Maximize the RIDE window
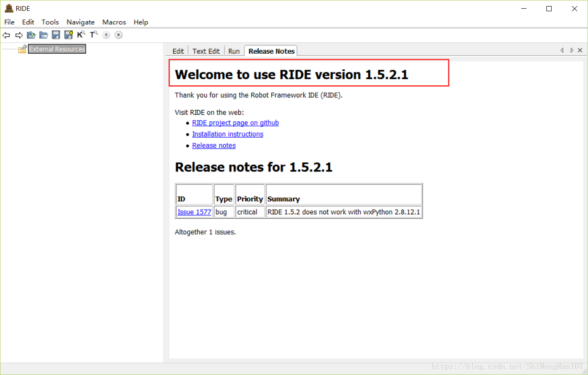 pyautogui.click(x=549, y=9)
